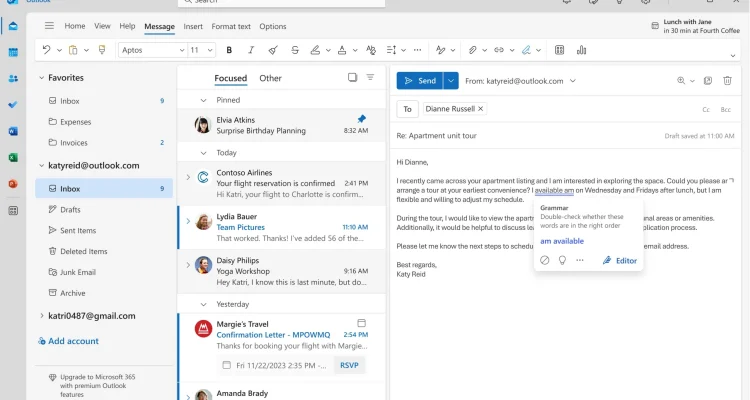The height and width of the screenshot is (400, 750).
Task: Accept the 'am available' grammar suggestion
Action: click(x=562, y=241)
